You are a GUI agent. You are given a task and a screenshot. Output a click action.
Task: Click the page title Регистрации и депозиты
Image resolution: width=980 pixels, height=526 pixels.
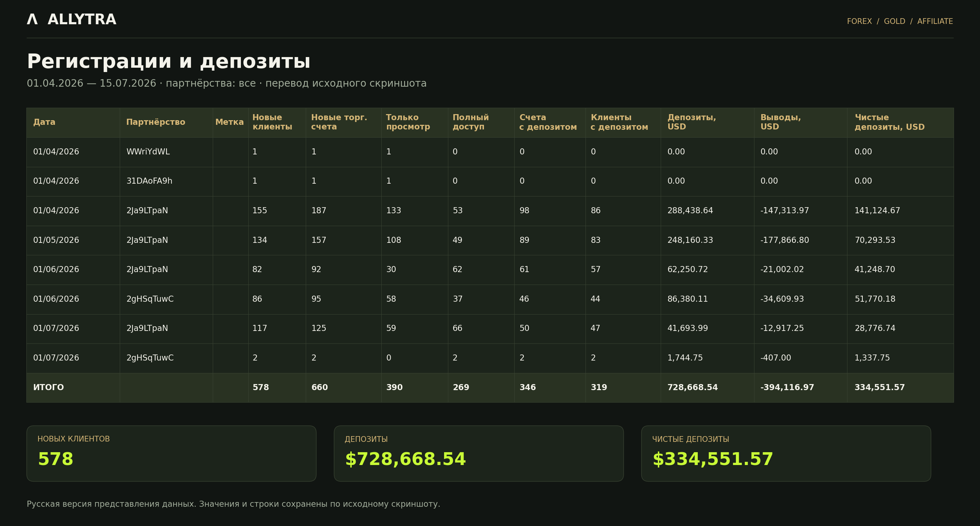tap(169, 61)
